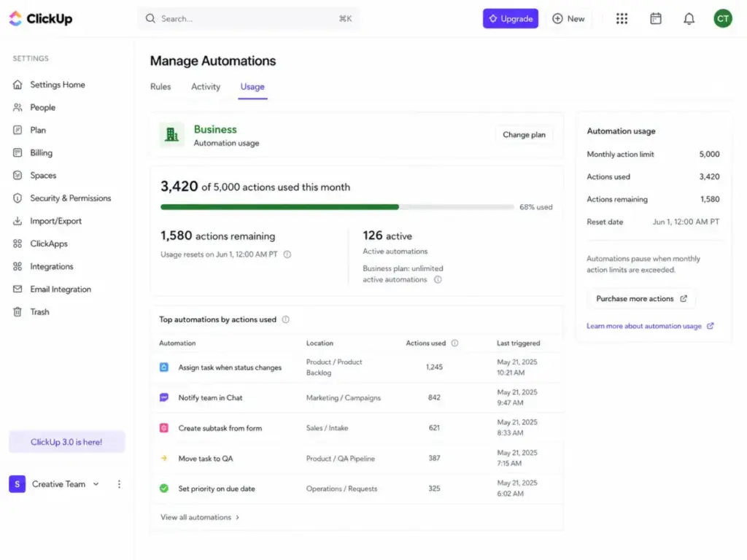Click the Last triggered column header
The image size is (747, 560).
pos(519,343)
